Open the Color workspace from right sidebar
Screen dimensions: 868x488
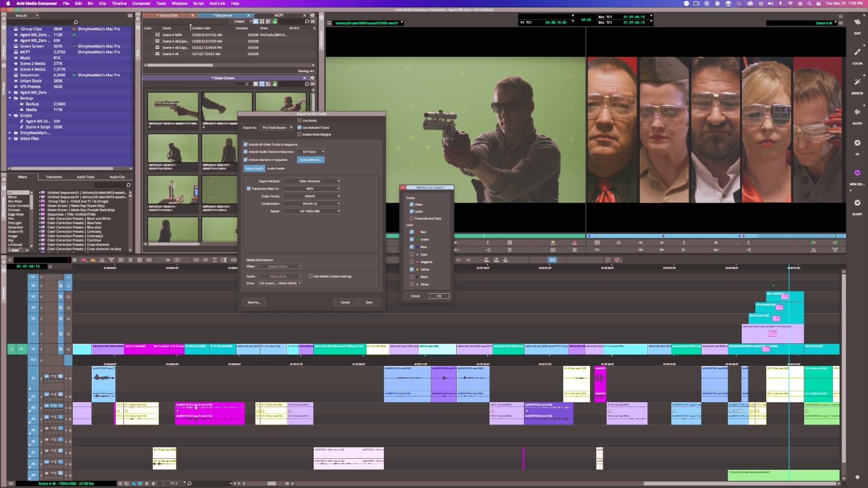[857, 52]
